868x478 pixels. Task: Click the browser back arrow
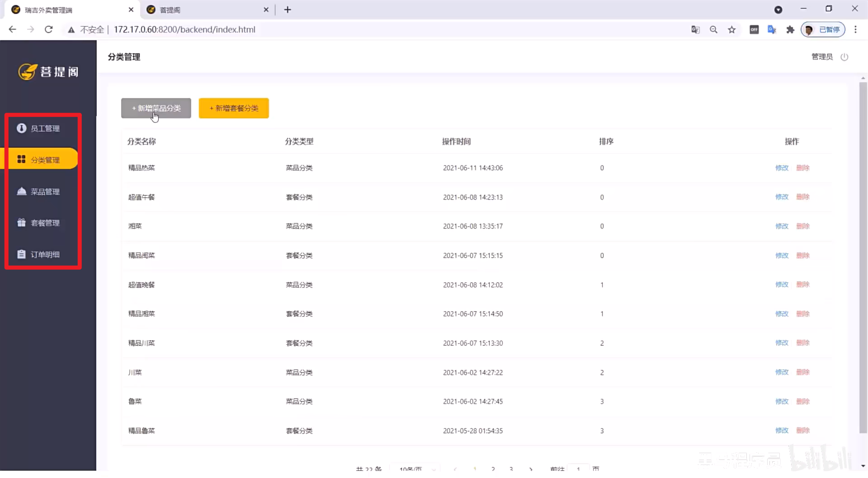coord(12,29)
